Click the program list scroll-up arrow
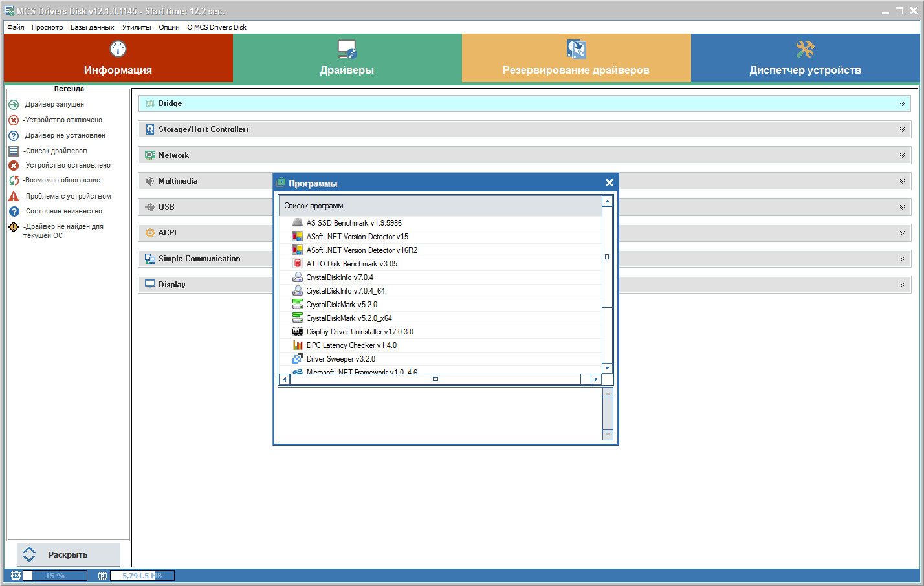Image resolution: width=924 pixels, height=586 pixels. tap(607, 201)
